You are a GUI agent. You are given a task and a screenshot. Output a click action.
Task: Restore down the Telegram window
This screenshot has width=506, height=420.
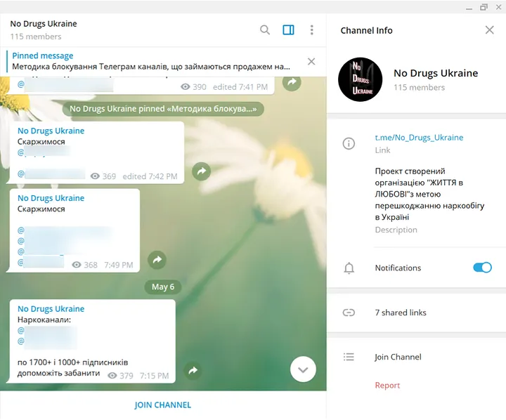pyautogui.click(x=484, y=7)
